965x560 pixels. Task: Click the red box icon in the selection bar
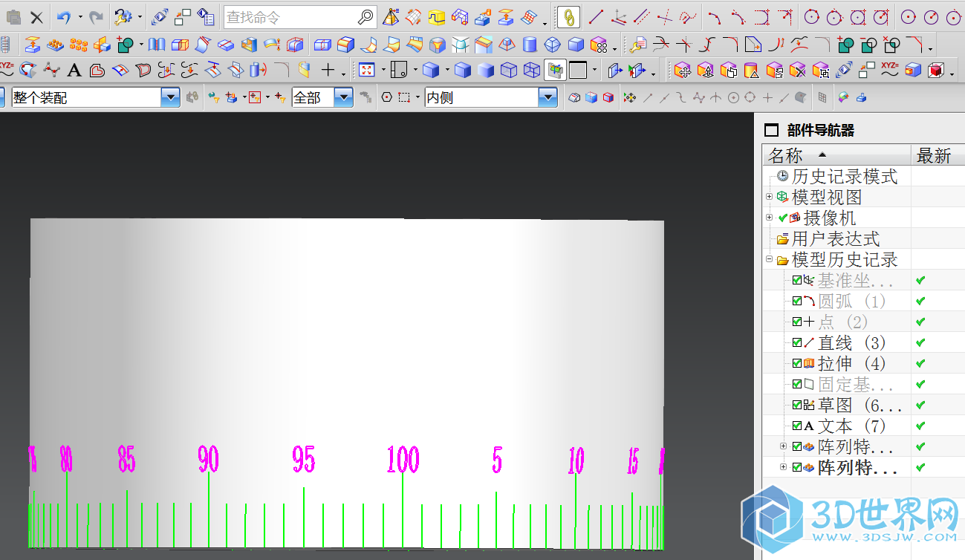pyautogui.click(x=608, y=97)
